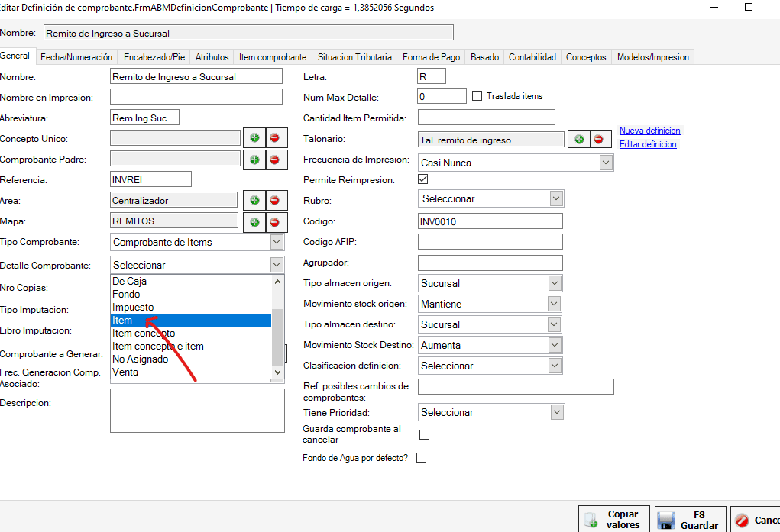
Task: Select 'Item concepto' from the dropdown list
Action: 144,334
